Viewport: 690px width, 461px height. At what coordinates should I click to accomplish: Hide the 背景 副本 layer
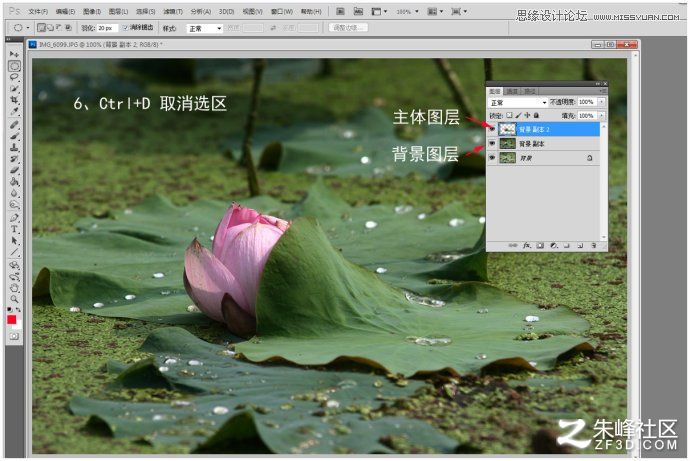(492, 144)
